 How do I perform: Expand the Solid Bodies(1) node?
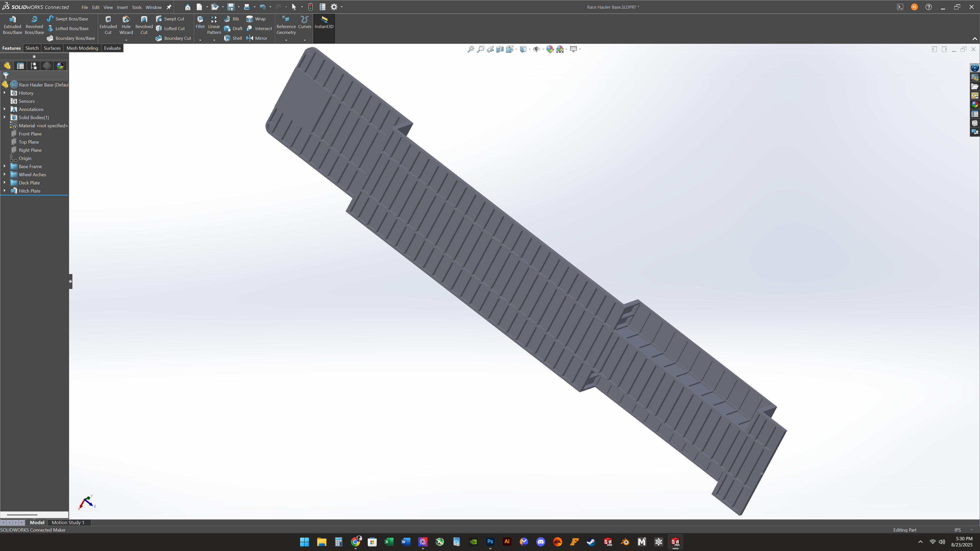[5, 117]
